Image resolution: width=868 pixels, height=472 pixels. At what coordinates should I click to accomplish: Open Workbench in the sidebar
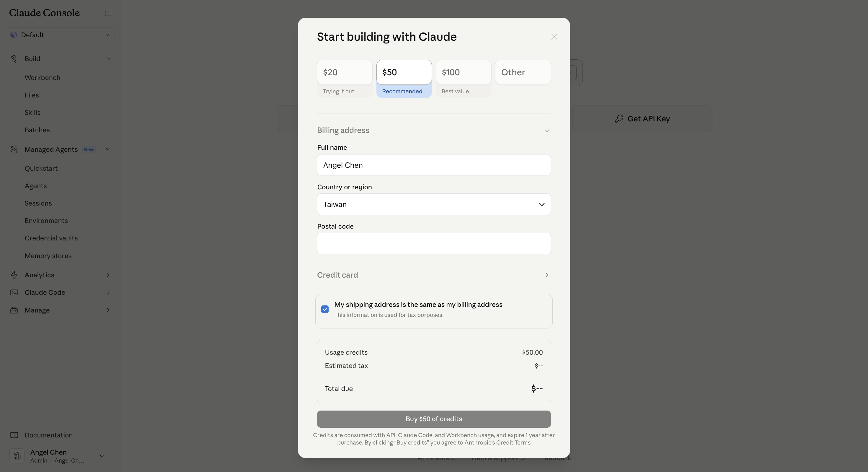click(x=43, y=78)
